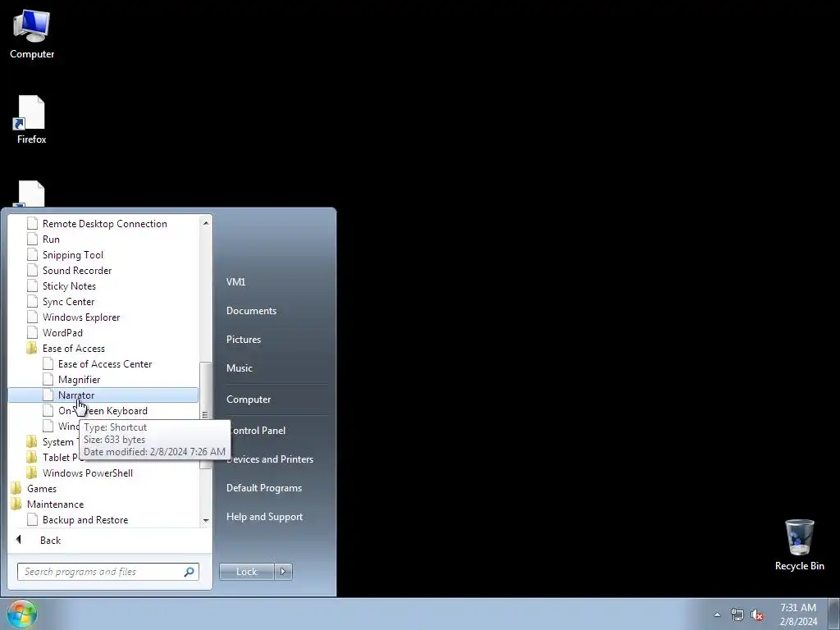Click the search magnifier icon in Start menu
The width and height of the screenshot is (840, 630).
tap(189, 572)
